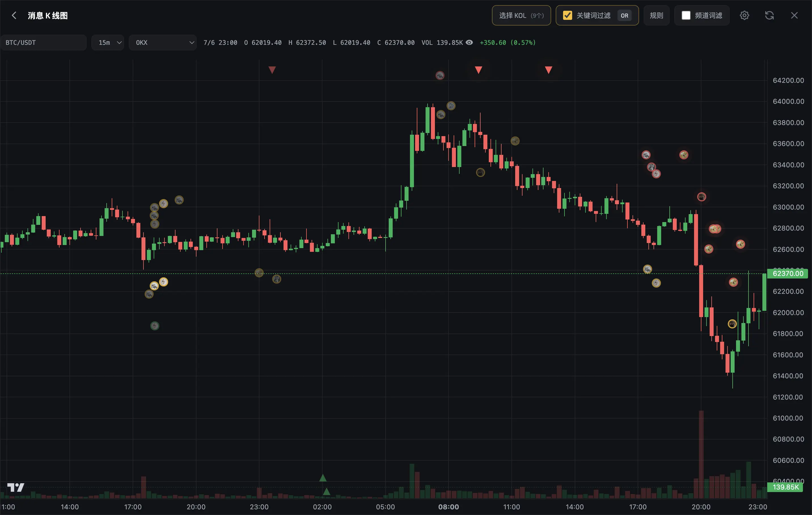Screen dimensions: 812x515
Task: Open the 15m timeframe dropdown
Action: coord(107,43)
